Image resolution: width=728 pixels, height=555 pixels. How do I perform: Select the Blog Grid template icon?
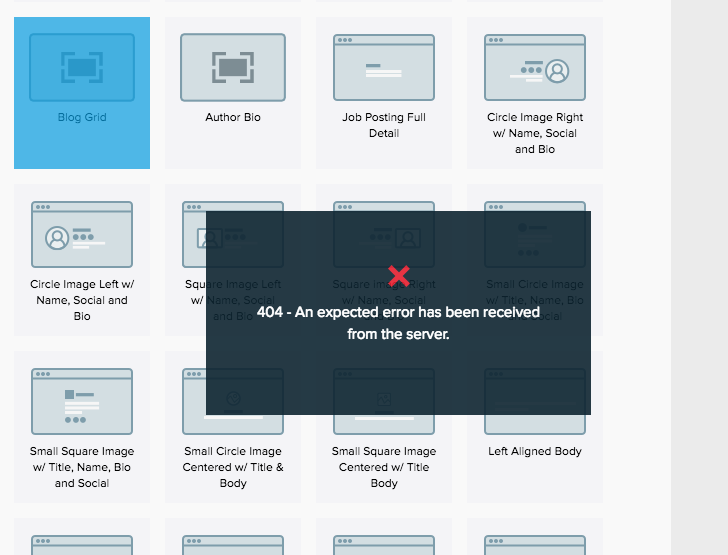tap(82, 67)
